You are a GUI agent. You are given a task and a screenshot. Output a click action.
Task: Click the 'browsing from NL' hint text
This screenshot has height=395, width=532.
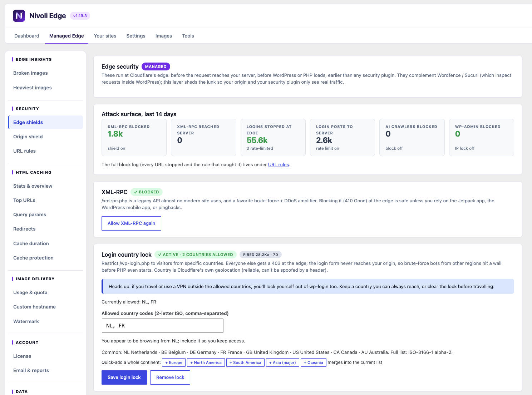(x=173, y=341)
